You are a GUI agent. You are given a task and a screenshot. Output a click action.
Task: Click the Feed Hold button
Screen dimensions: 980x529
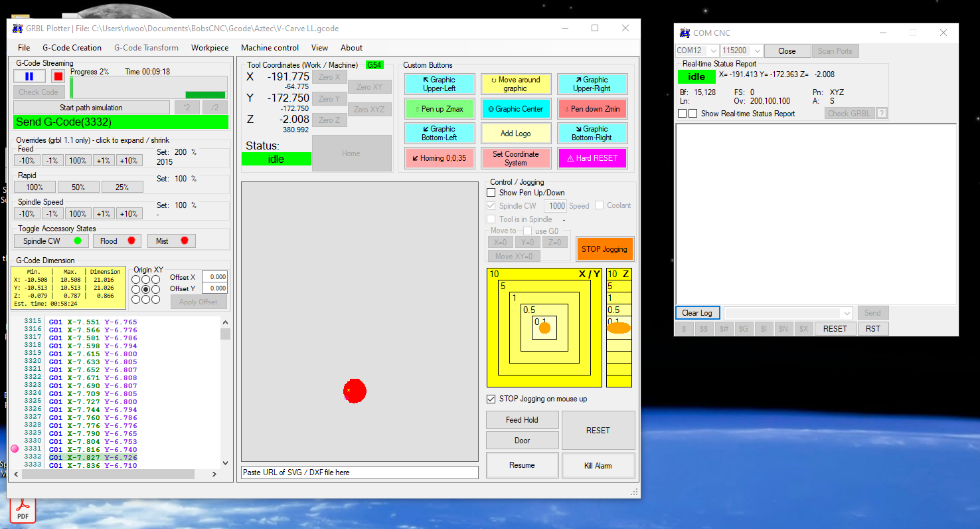(x=522, y=420)
